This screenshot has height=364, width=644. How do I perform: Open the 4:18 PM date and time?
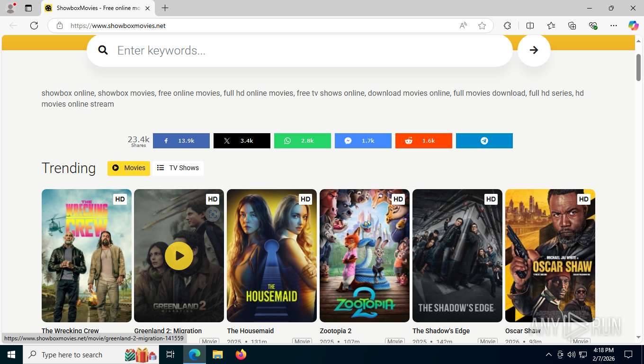(x=604, y=355)
